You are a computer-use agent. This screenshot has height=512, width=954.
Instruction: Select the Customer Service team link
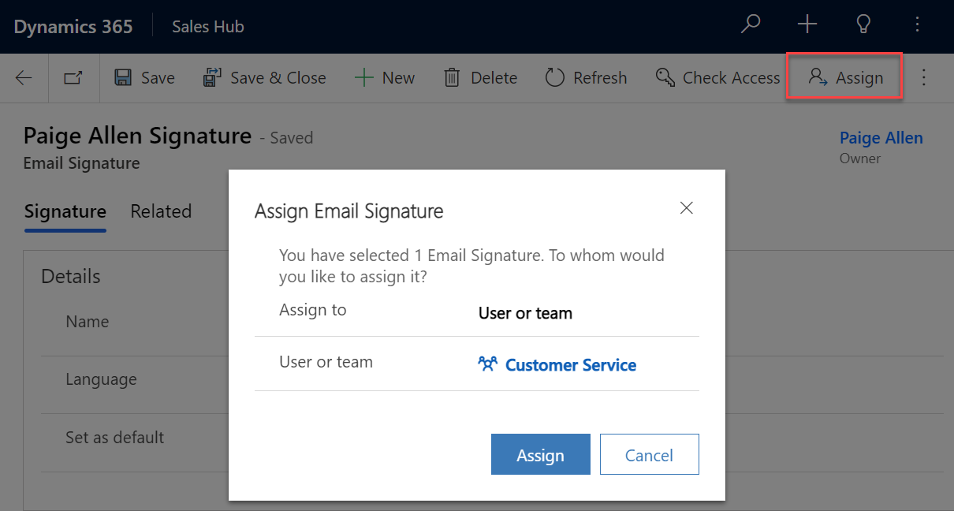click(570, 365)
